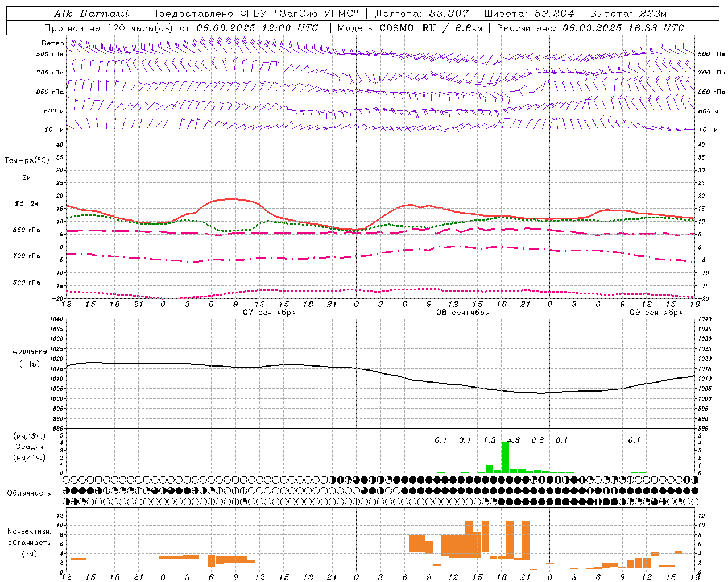This screenshot has height=582, width=728.
Task: Select forecast start 06.09.2025 12:00 UTC
Action: pos(257,28)
